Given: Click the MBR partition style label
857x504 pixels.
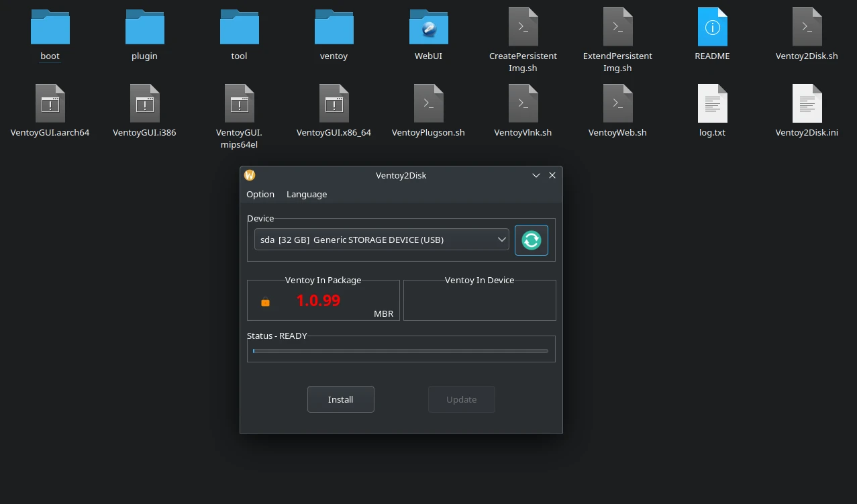Looking at the screenshot, I should [384, 313].
